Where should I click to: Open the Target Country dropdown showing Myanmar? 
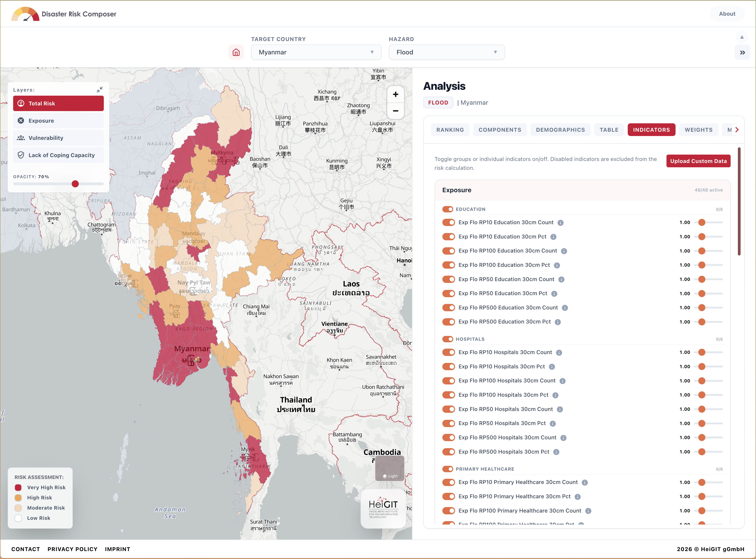(316, 52)
